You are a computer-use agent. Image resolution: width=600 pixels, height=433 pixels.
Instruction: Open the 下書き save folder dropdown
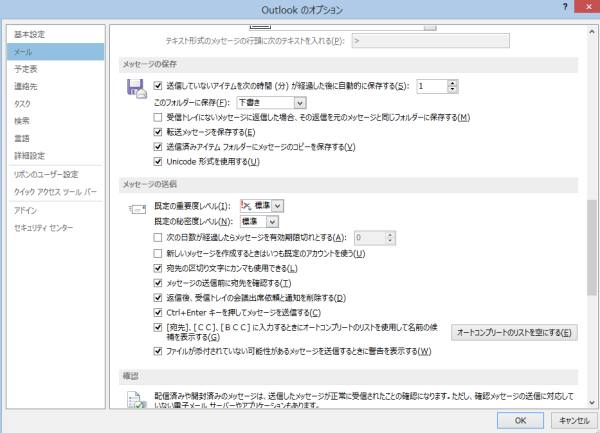[300, 102]
